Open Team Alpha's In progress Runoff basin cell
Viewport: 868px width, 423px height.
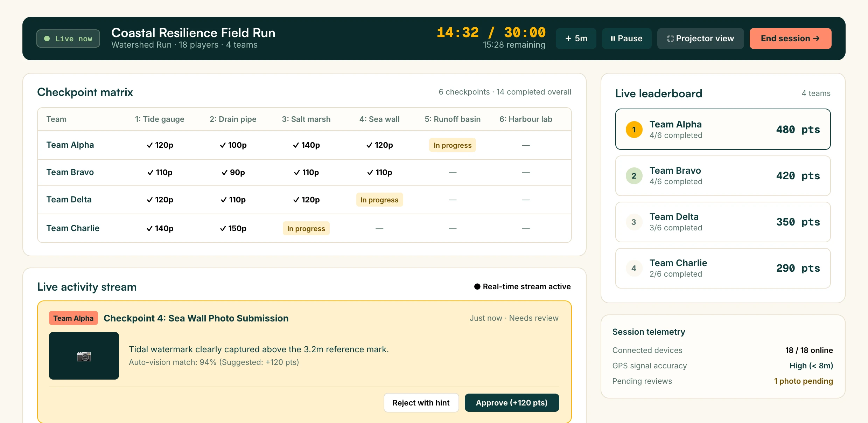tap(453, 145)
